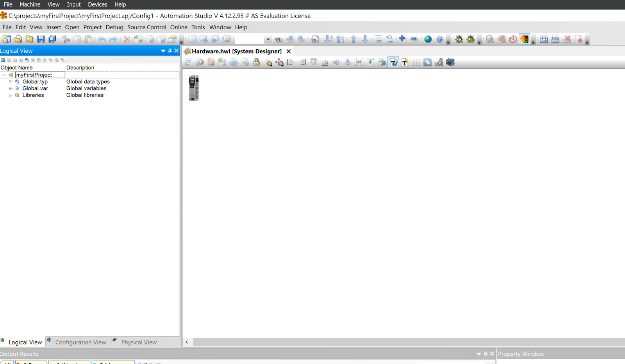Image resolution: width=625 pixels, height=364 pixels.
Task: Click the Cut scissors icon
Action: pyautogui.click(x=66, y=39)
